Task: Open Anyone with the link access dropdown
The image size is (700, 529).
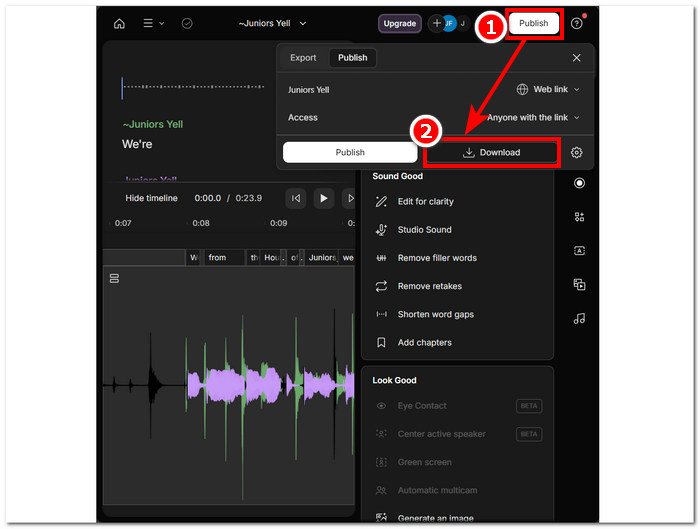Action: (x=533, y=117)
